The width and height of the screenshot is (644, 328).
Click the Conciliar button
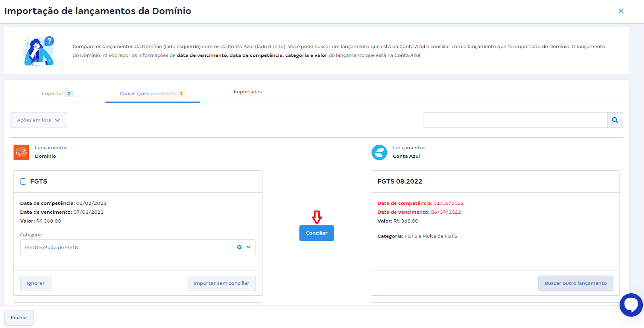[x=317, y=233]
